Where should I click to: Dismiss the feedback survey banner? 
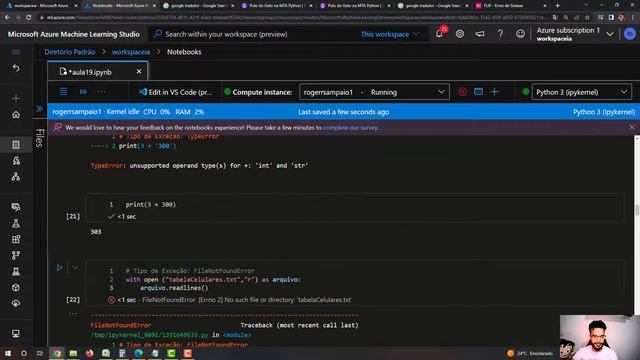(x=632, y=127)
